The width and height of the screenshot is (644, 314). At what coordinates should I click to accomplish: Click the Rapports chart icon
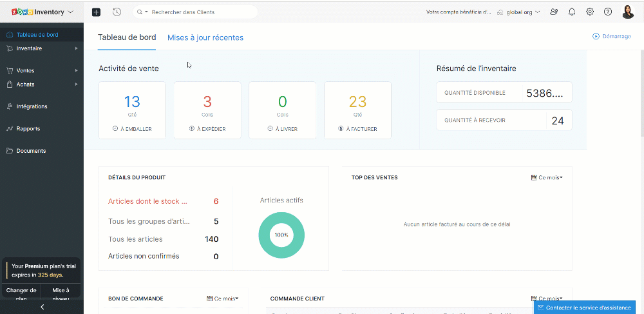coord(10,129)
